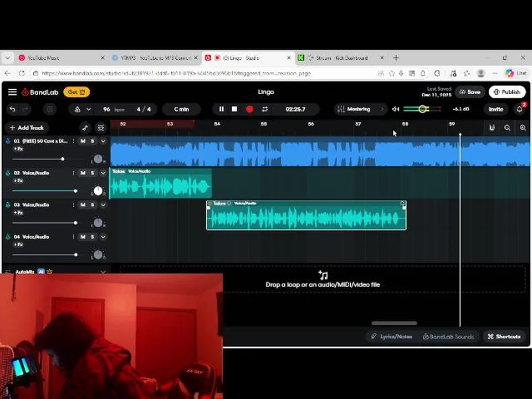Switch to YouTube Music tab
This screenshot has height=399, width=532.
61,58
